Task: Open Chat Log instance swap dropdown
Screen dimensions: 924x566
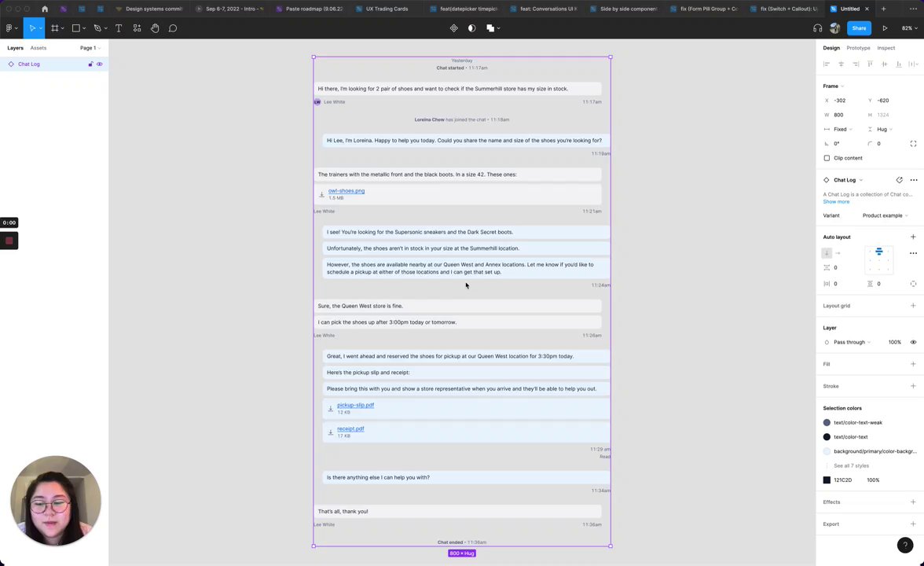Action: pos(848,180)
